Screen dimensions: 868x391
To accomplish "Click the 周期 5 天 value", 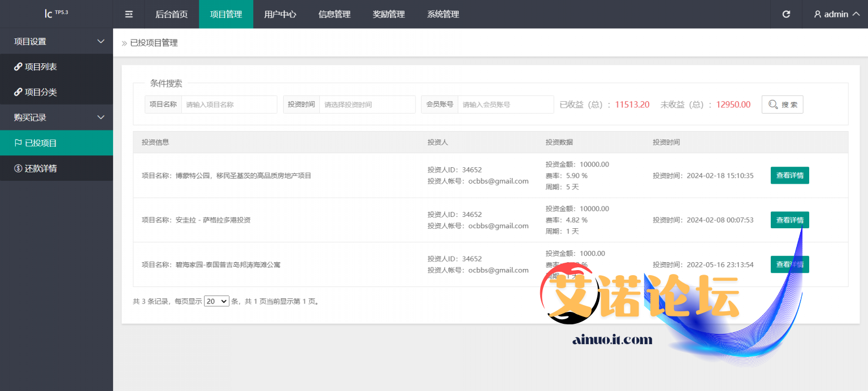I will 572,186.
